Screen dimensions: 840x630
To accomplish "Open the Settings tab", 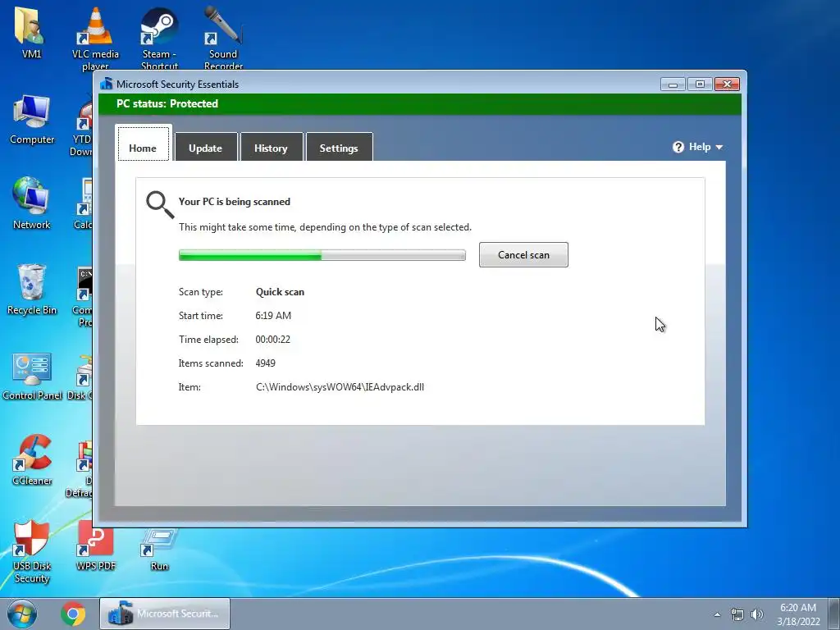I will 339,148.
